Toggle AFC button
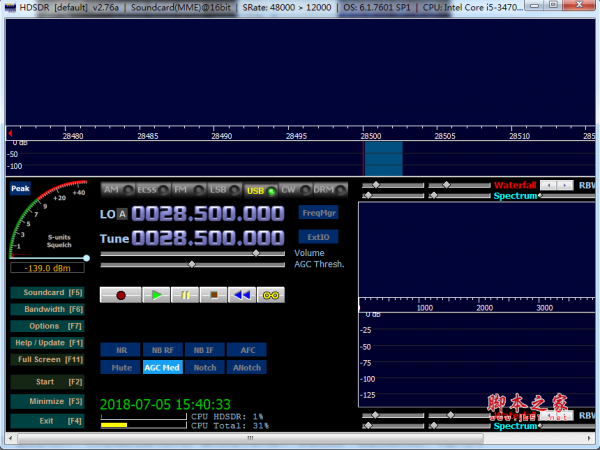 click(x=246, y=350)
